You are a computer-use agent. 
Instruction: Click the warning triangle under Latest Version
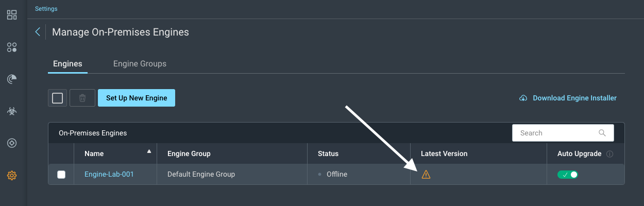click(x=426, y=175)
